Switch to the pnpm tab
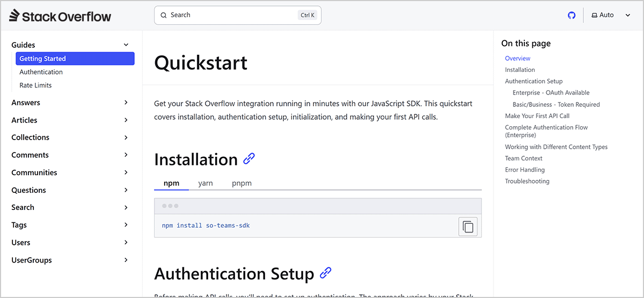The image size is (644, 298). tap(241, 183)
